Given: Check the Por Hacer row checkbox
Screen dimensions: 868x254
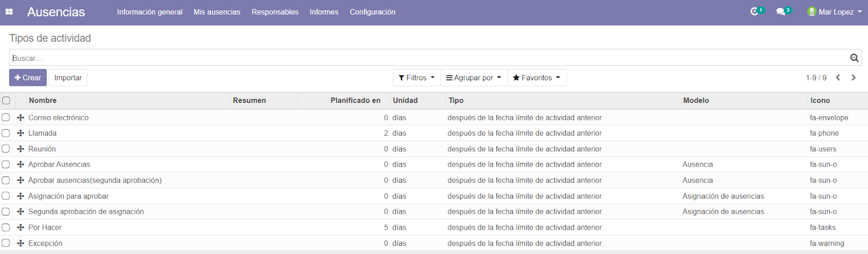Looking at the screenshot, I should [x=6, y=227].
